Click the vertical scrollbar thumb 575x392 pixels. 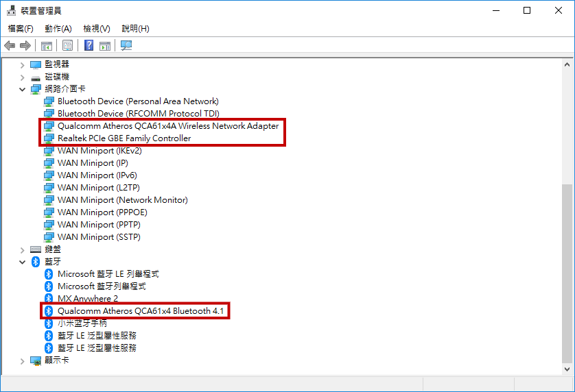tap(567, 273)
